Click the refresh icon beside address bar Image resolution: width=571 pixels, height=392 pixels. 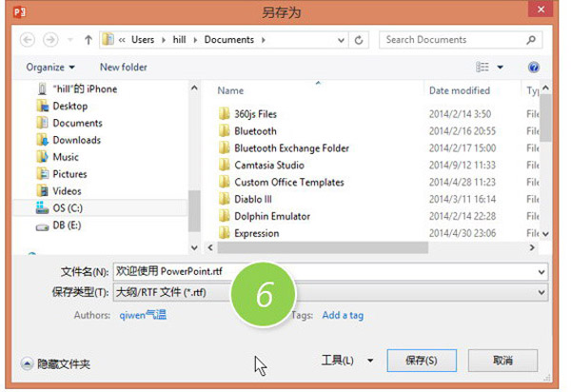click(x=358, y=40)
